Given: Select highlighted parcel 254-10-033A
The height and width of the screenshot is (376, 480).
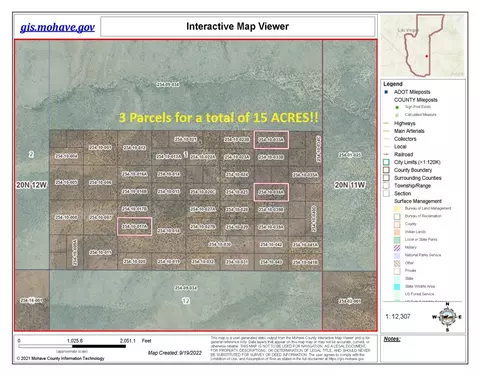Looking at the screenshot, I should (271, 139).
